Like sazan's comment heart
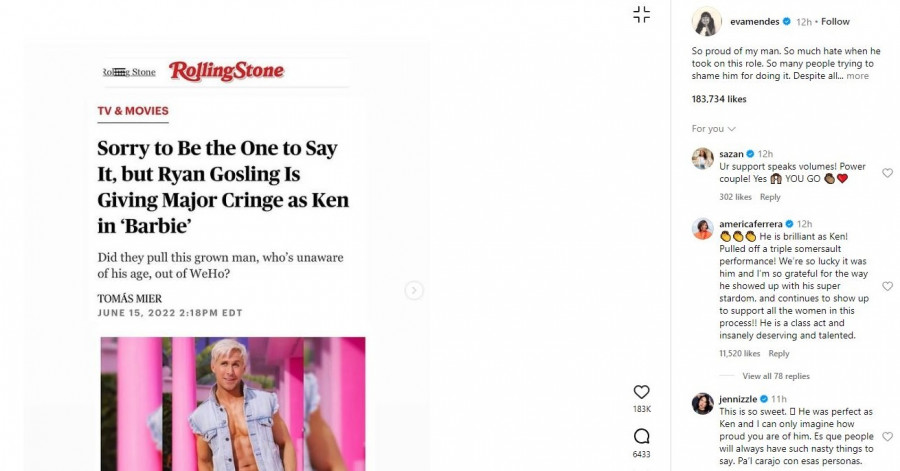 [886, 173]
